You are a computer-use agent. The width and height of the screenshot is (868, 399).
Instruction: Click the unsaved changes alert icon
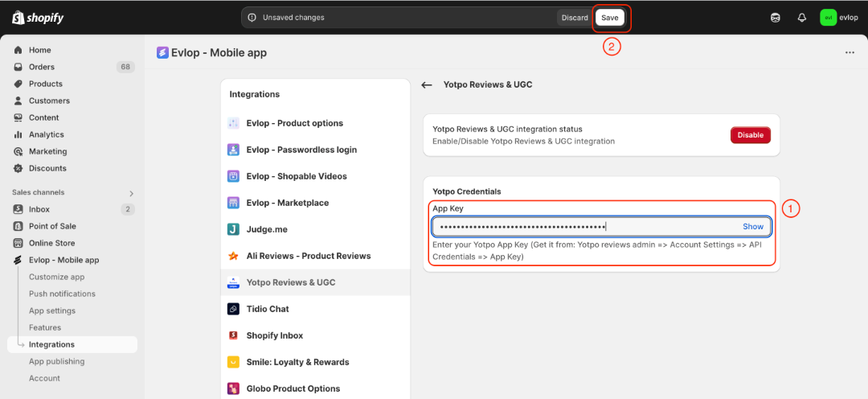coord(252,18)
